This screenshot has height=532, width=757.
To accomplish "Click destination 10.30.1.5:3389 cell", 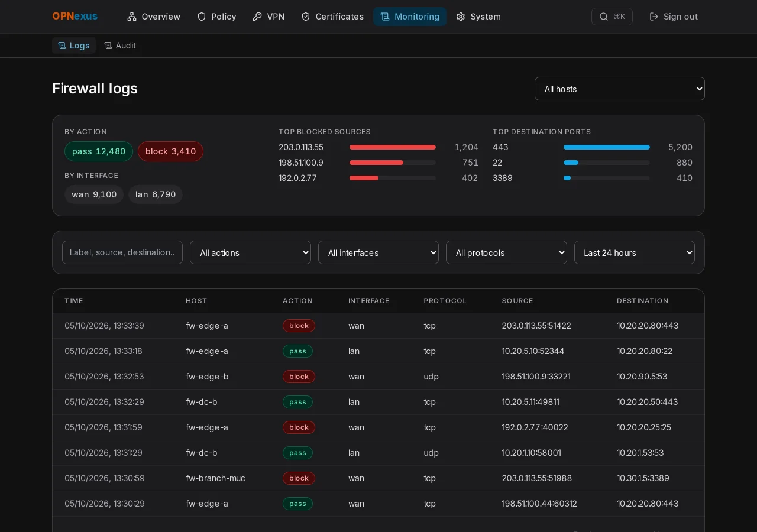I will [643, 478].
